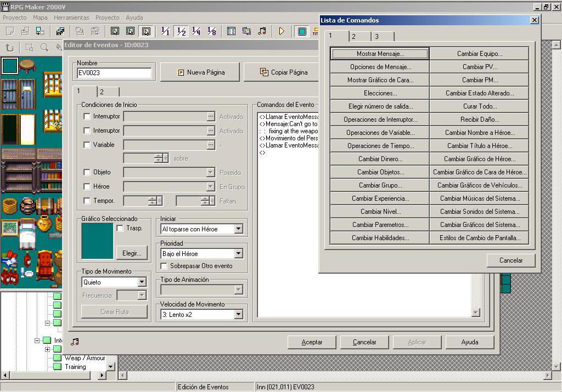The width and height of the screenshot is (562, 392).
Task: Click the green map icon beside Training
Action: click(x=57, y=367)
